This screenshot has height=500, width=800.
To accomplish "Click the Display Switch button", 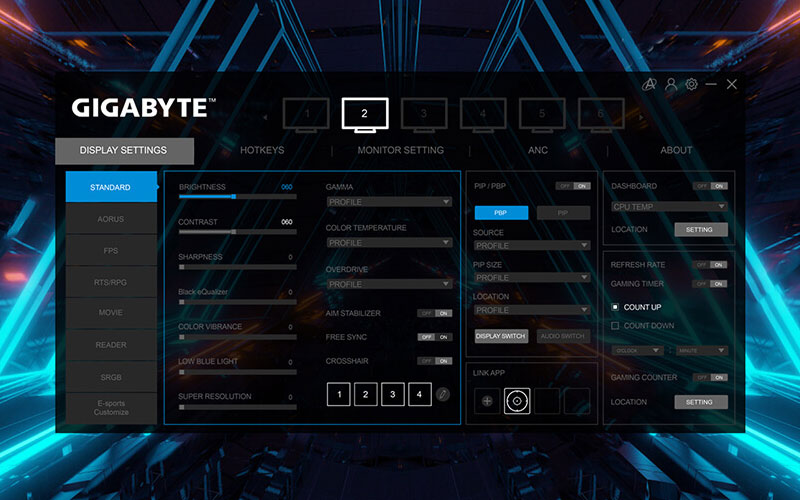I will (x=501, y=336).
